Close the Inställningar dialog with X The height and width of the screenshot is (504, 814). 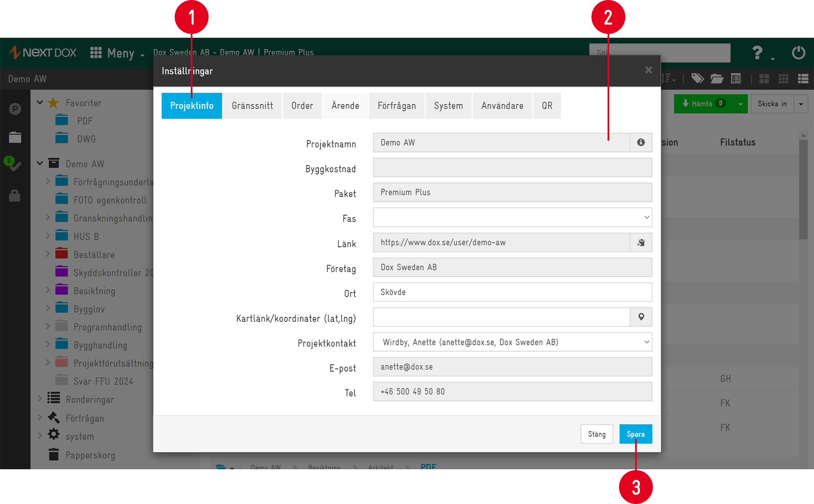[x=648, y=70]
